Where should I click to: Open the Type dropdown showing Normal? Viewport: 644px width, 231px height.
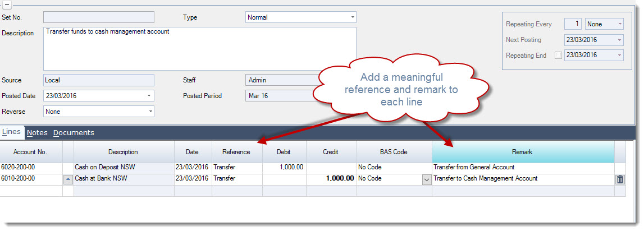353,17
